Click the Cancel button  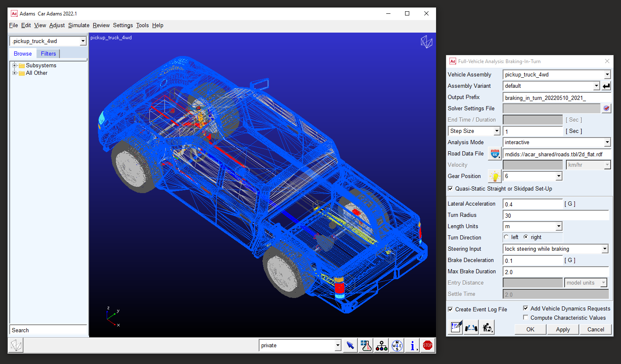pyautogui.click(x=595, y=329)
